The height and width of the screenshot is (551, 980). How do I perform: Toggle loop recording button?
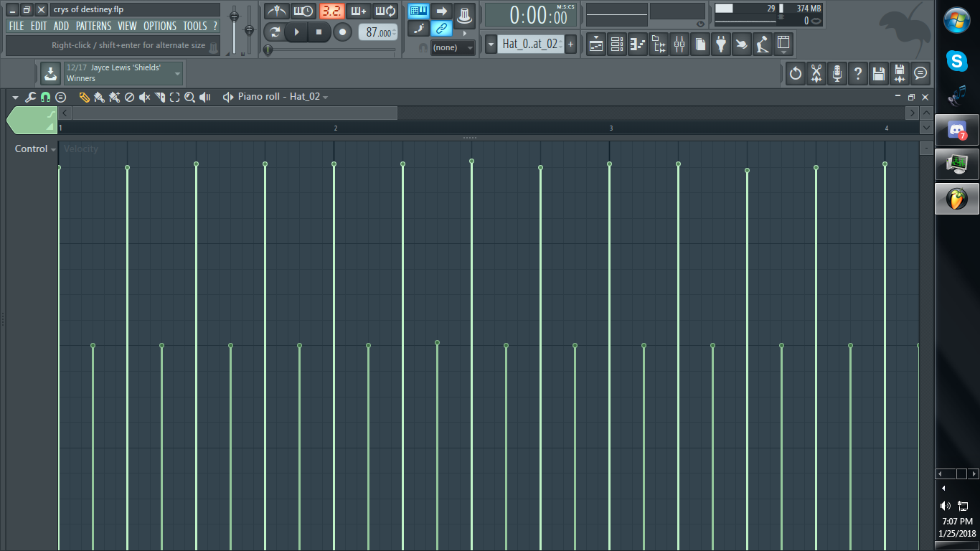tap(386, 11)
